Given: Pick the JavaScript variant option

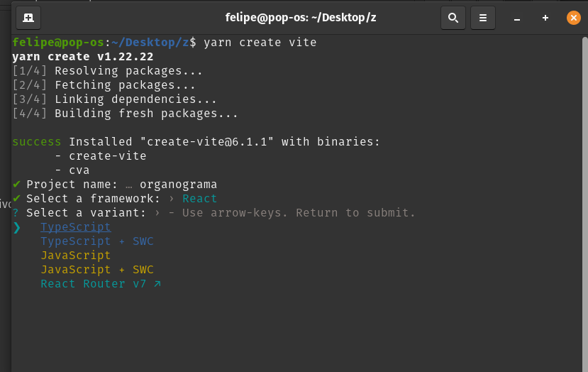Looking at the screenshot, I should pos(75,256).
